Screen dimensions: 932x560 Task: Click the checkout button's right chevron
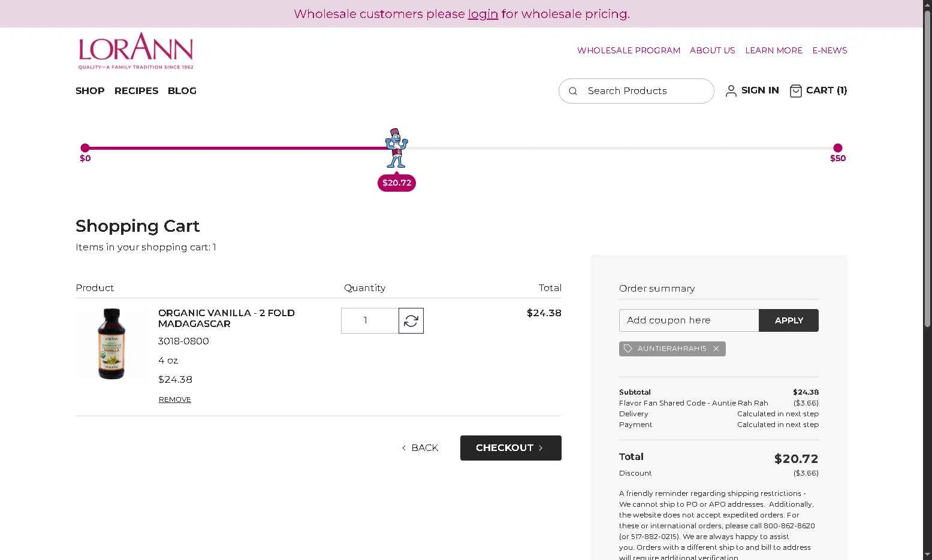[x=541, y=448]
